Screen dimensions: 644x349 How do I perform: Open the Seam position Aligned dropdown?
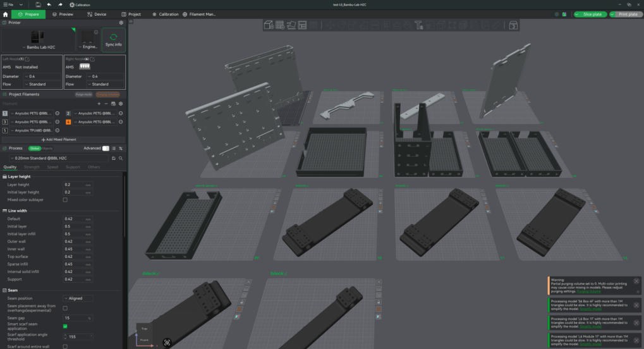tap(77, 298)
